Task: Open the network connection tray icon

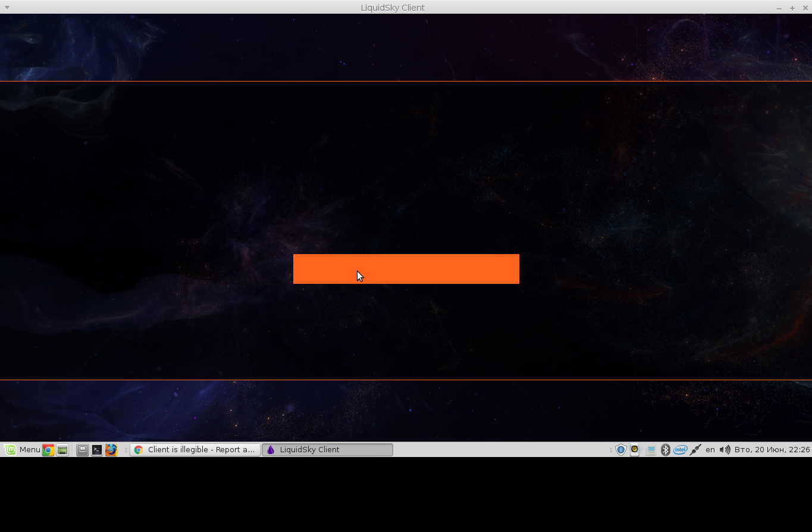Action: point(695,450)
